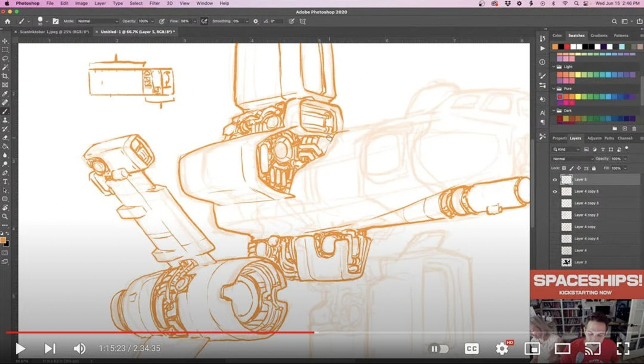The image size is (644, 364).
Task: Open the Layer menu
Action: [100, 3]
